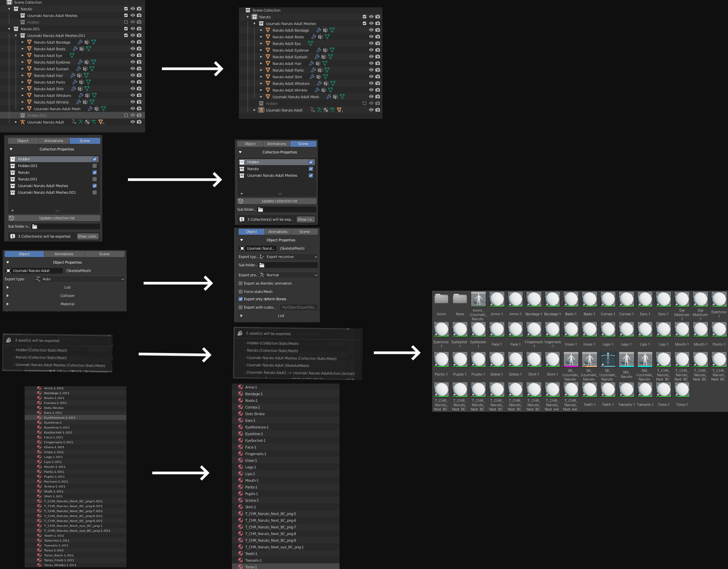Hide Naruto Adult Eye with the eye toggle
Viewport: 728px width, 569px height.
[x=132, y=55]
